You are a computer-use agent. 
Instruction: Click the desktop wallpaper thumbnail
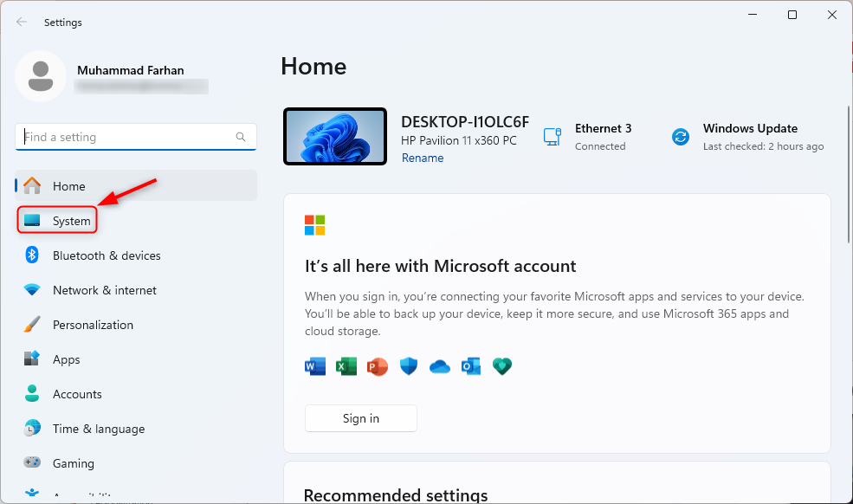335,136
